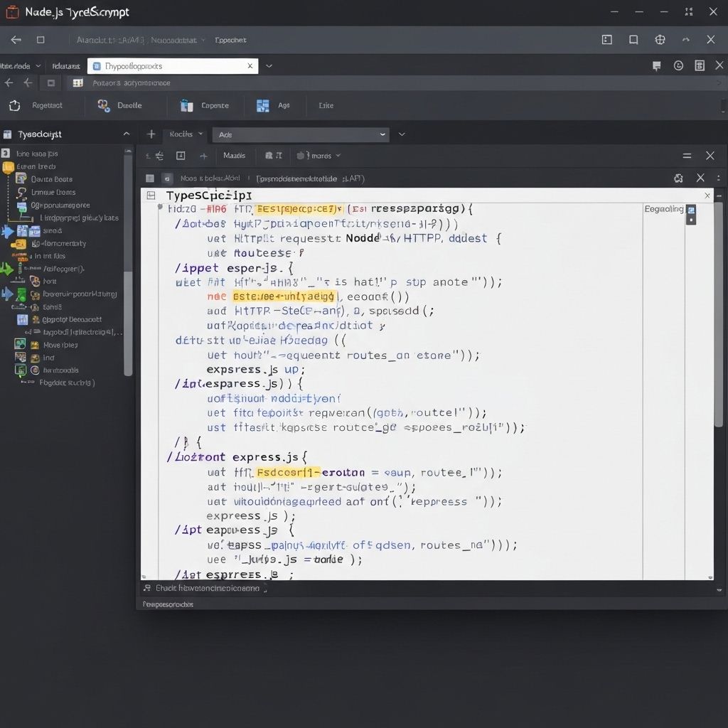Click the Copente clipboard icon
This screenshot has width=728, height=728.
click(x=187, y=105)
